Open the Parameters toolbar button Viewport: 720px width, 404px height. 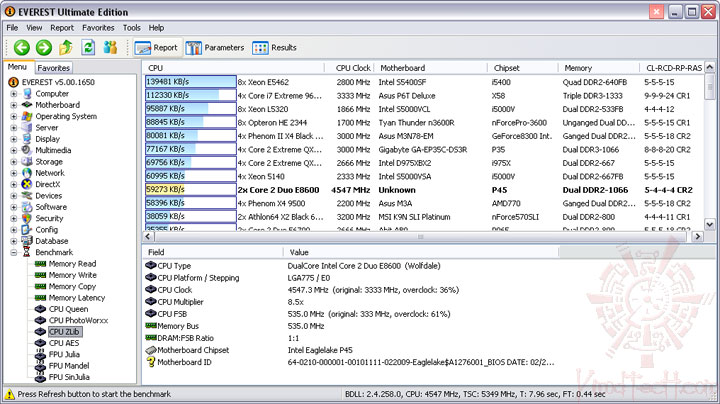215,48
